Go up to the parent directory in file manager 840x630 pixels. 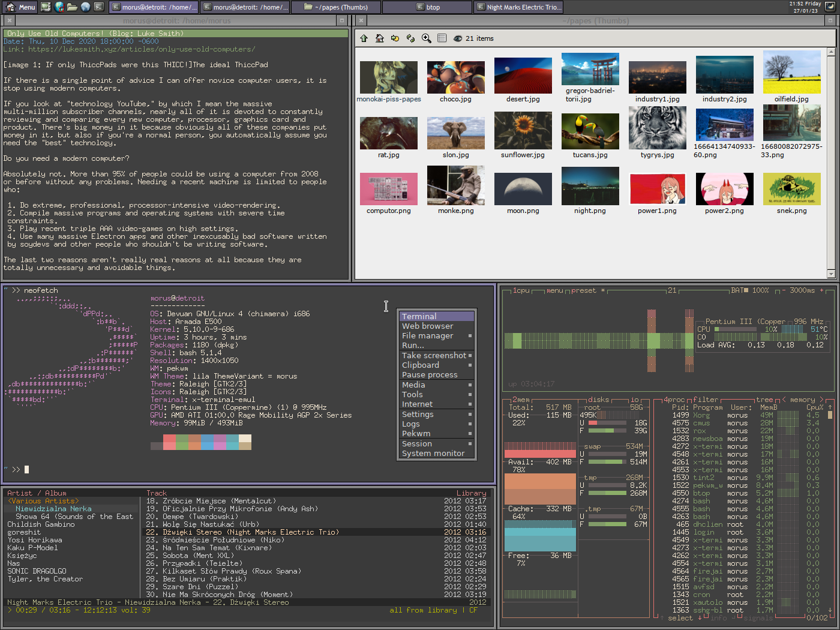pyautogui.click(x=364, y=38)
